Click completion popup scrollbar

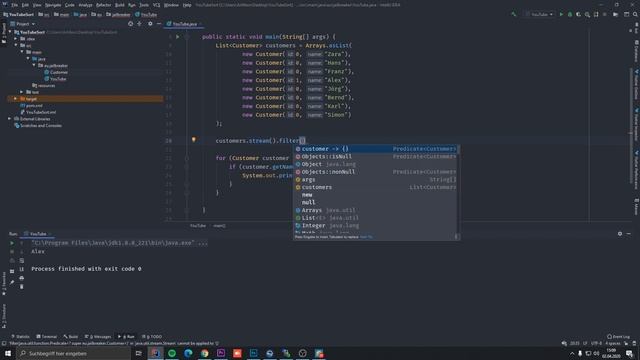coord(458,149)
